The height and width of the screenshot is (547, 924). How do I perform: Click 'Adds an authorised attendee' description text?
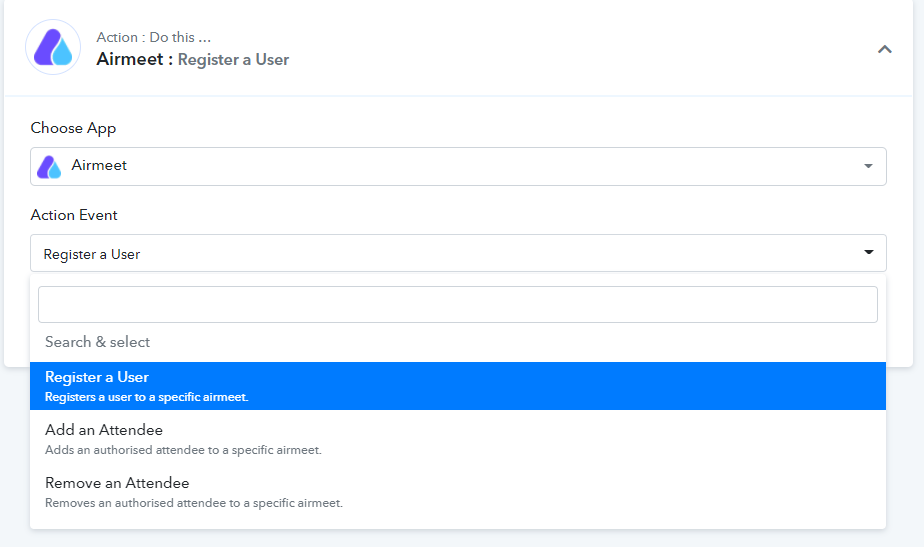click(x=183, y=450)
